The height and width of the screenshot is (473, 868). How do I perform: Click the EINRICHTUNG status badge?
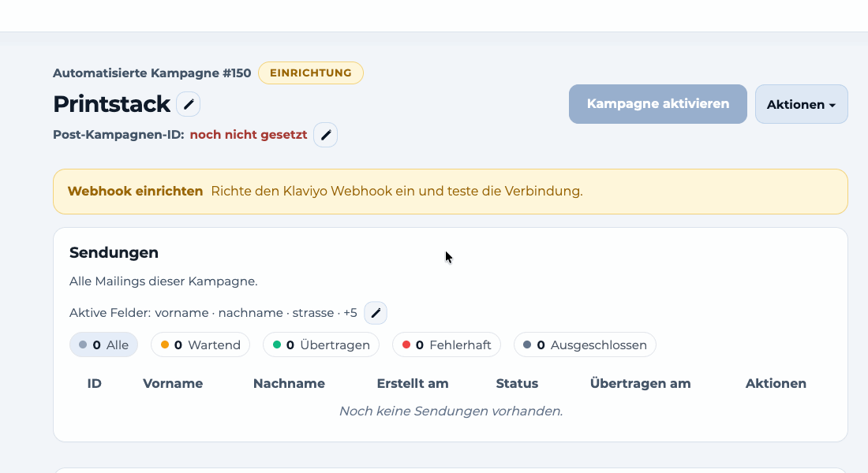pyautogui.click(x=311, y=73)
